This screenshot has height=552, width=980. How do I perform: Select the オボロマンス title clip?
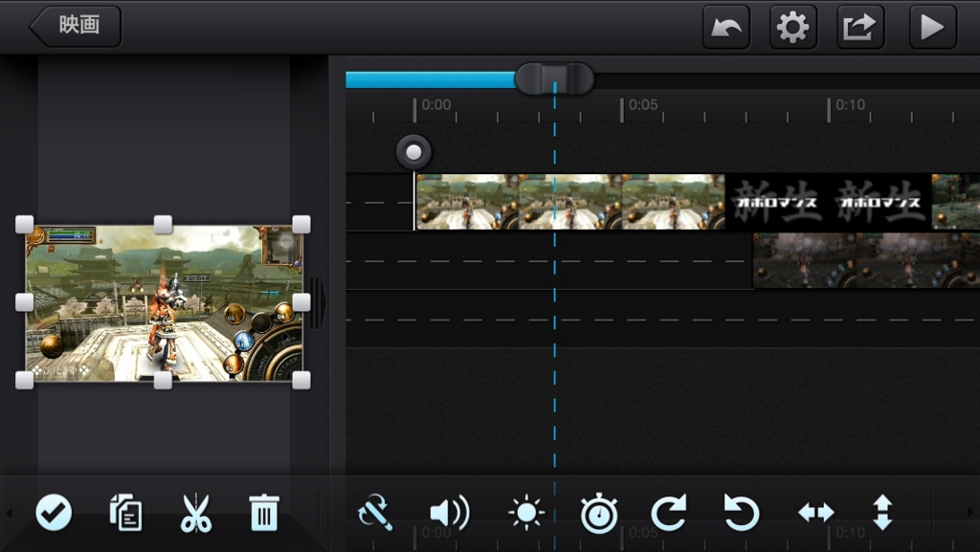point(828,202)
